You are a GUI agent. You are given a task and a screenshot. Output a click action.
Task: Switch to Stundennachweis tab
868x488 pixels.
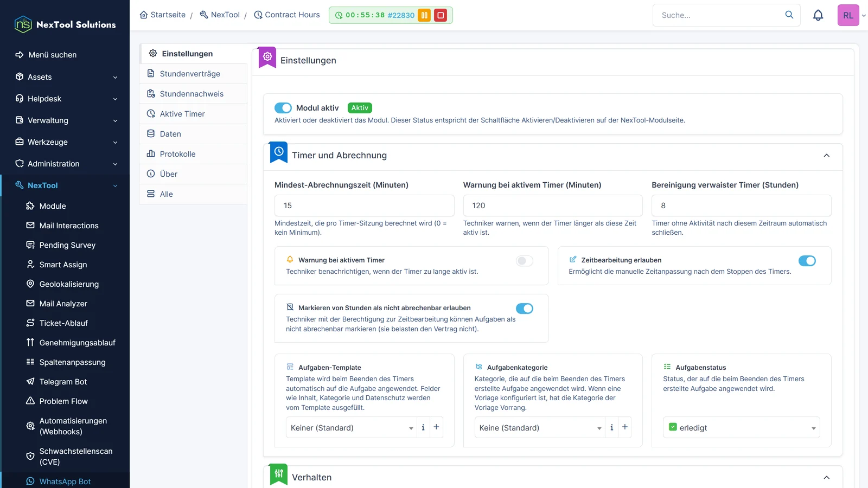pyautogui.click(x=193, y=94)
